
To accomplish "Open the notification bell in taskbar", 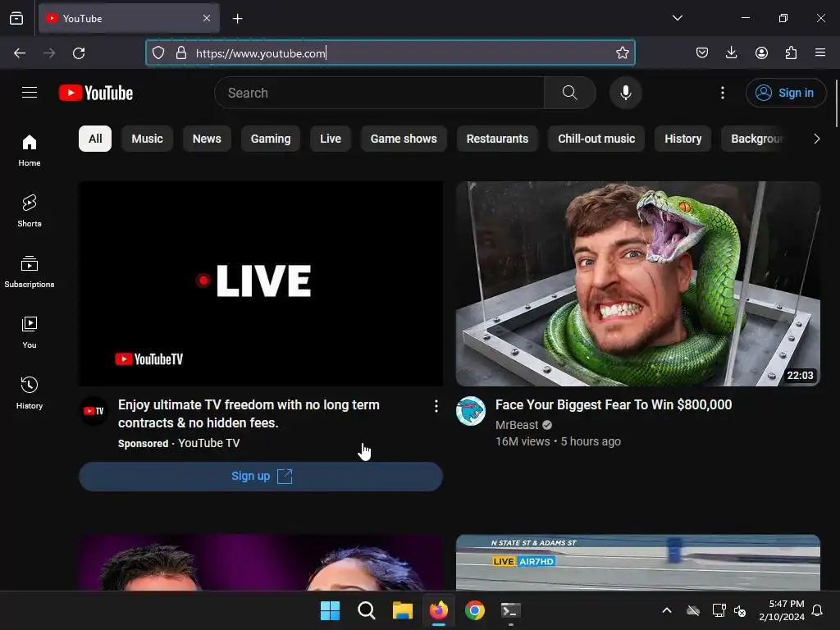I will pos(817,610).
